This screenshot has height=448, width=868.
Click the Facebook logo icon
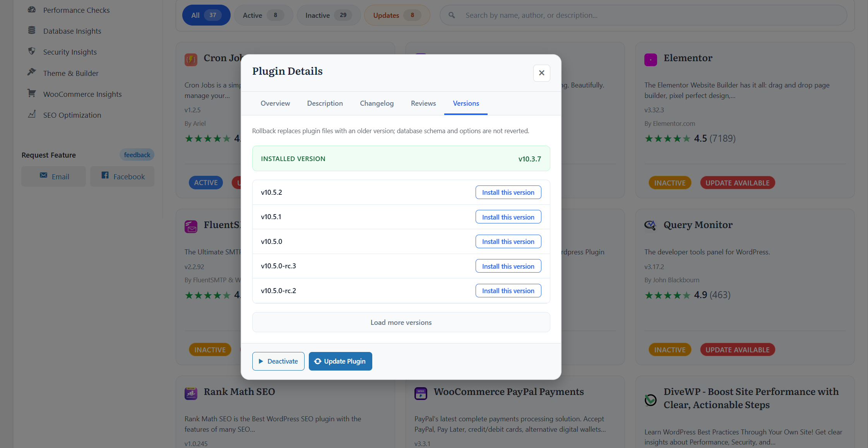105,175
